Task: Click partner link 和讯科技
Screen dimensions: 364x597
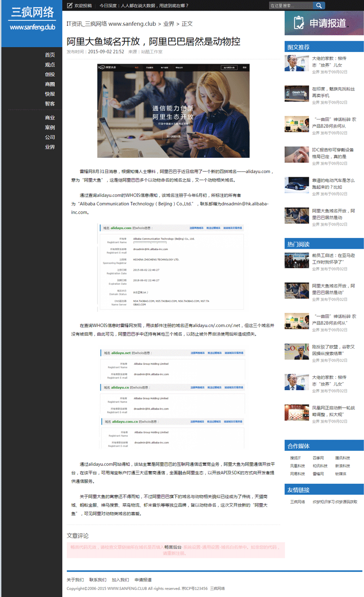Action: (320, 465)
